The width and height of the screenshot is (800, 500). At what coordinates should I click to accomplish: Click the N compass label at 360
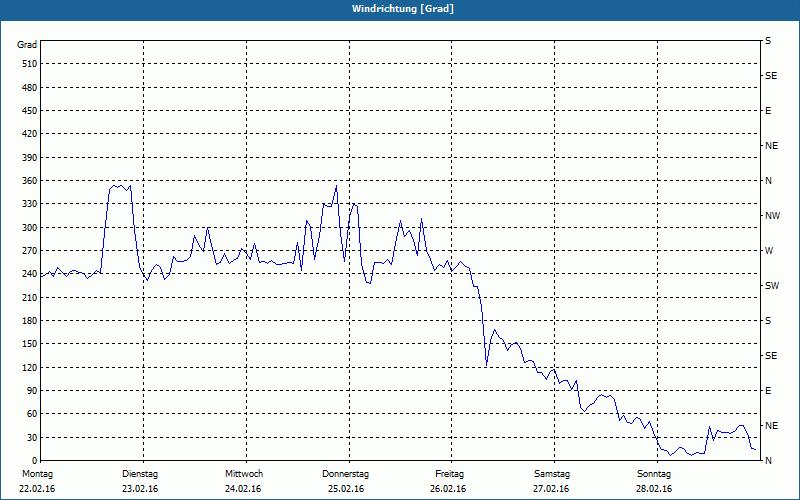tap(768, 181)
